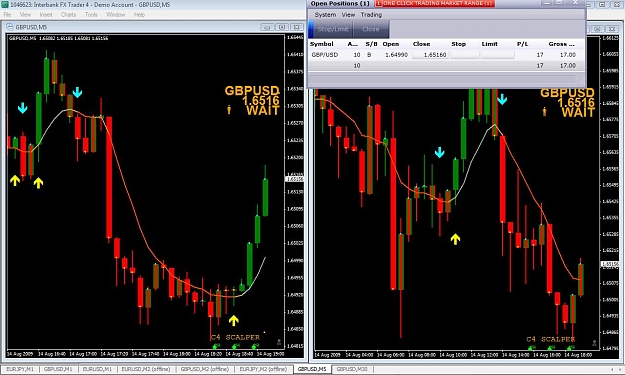Click the small person icon on left chart
Image resolution: width=625 pixels, height=375 pixels.
pyautogui.click(x=229, y=110)
